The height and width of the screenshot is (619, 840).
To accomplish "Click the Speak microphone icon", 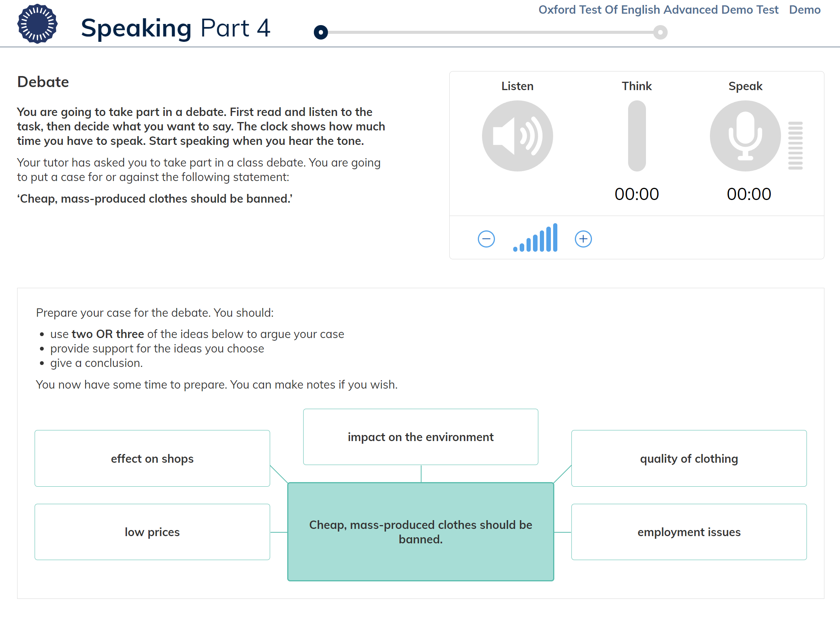I will (745, 136).
